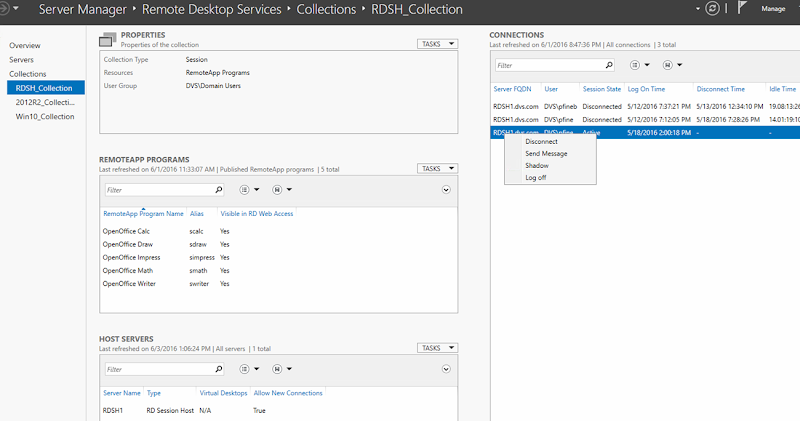
Task: Click the refresh icon in header
Action: pyautogui.click(x=712, y=9)
